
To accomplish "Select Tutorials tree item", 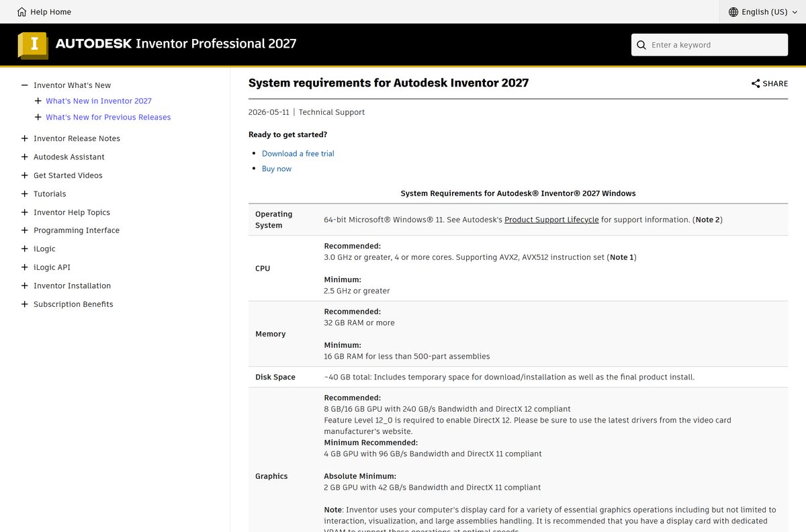I will tap(50, 193).
